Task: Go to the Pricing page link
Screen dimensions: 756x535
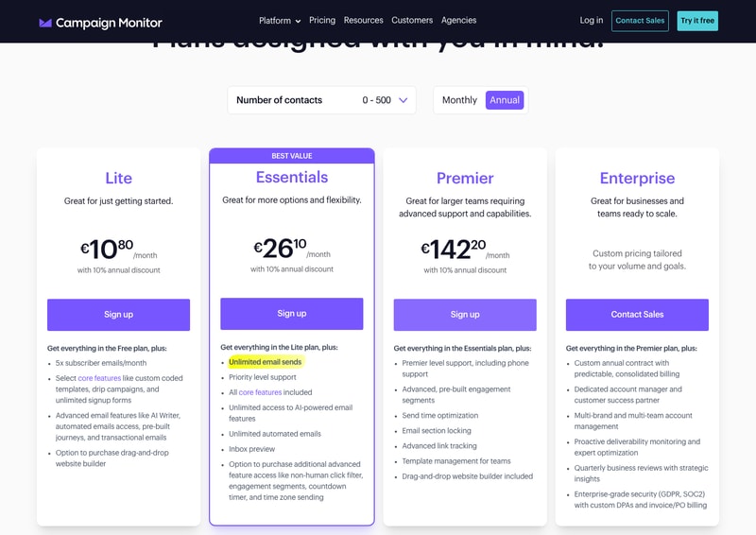Action: pos(322,20)
